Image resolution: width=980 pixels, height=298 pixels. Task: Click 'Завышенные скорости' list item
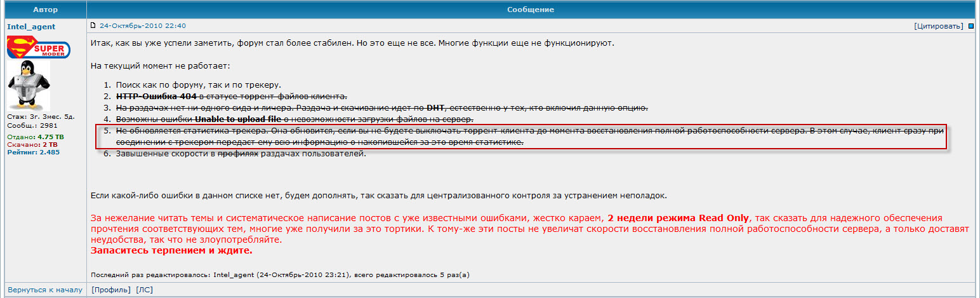241,154
